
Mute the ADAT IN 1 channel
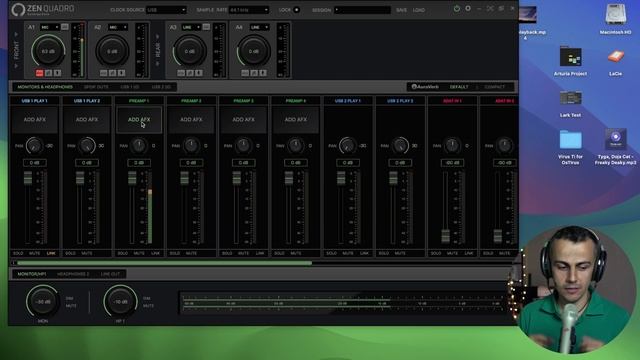coord(452,253)
